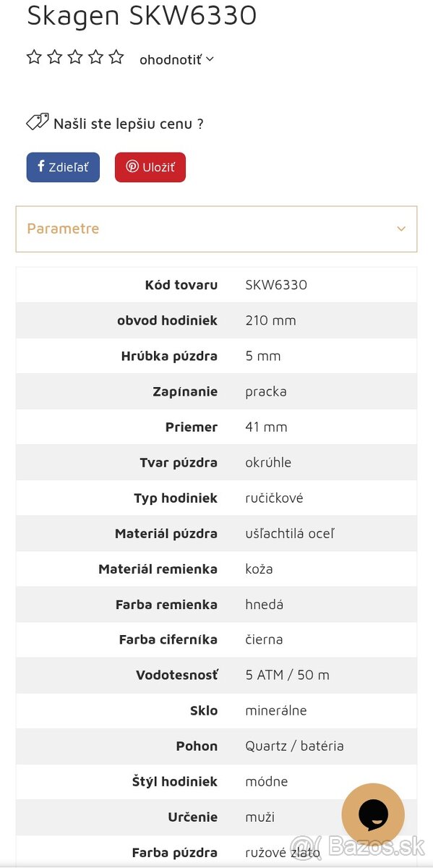Click the 'Našli ste lepšiu cenu?' link

click(129, 123)
